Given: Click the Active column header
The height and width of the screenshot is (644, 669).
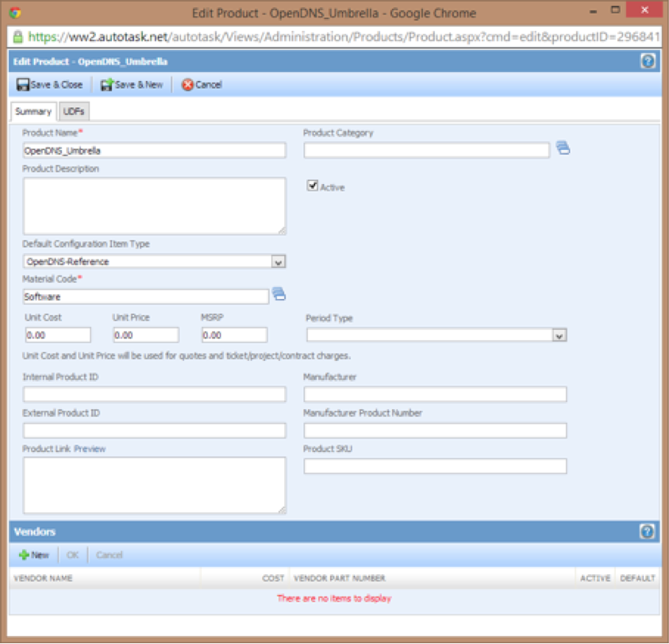Looking at the screenshot, I should point(595,578).
